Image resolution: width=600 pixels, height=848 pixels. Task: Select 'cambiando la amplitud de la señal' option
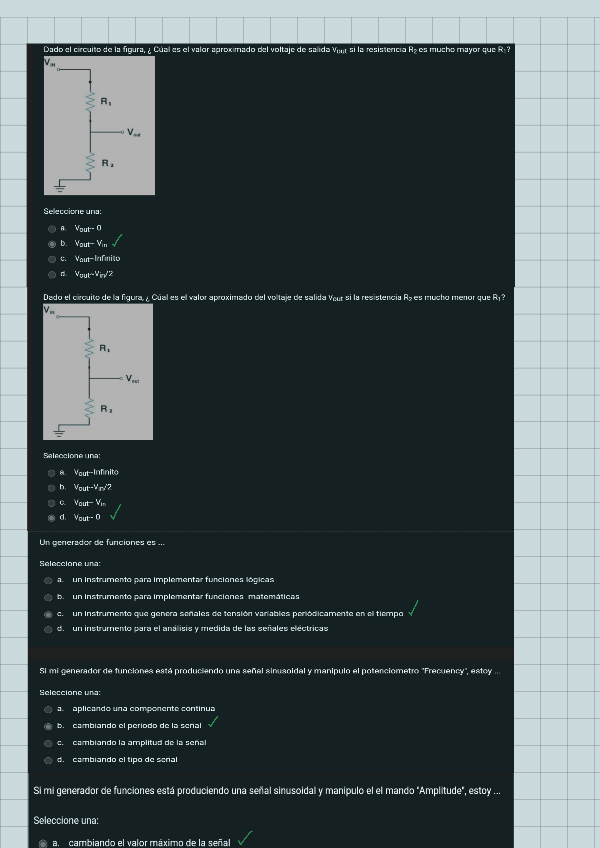(x=48, y=743)
